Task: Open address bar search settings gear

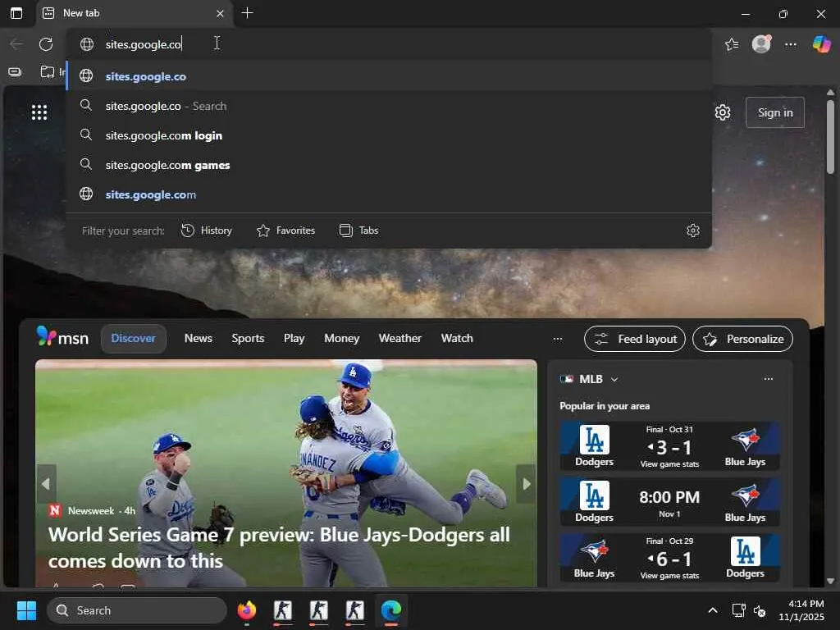Action: point(692,231)
